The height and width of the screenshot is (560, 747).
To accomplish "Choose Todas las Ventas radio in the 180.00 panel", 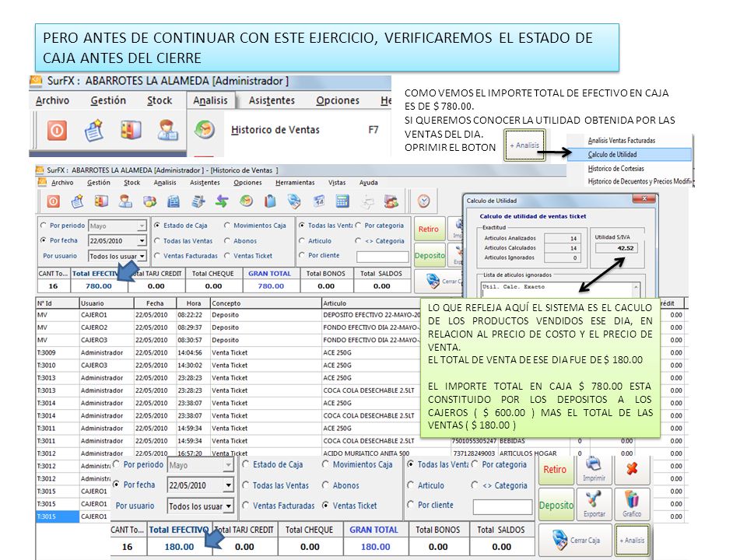I will (245, 485).
